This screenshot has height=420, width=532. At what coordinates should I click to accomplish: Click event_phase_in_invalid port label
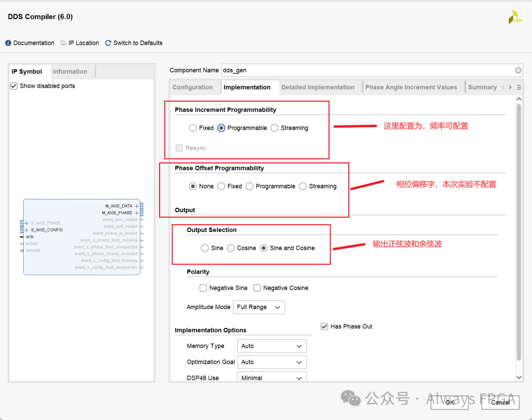coord(115,233)
